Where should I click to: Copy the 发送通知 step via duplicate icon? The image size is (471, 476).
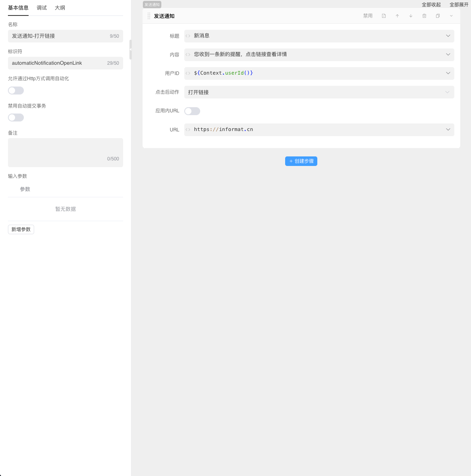pyautogui.click(x=438, y=16)
